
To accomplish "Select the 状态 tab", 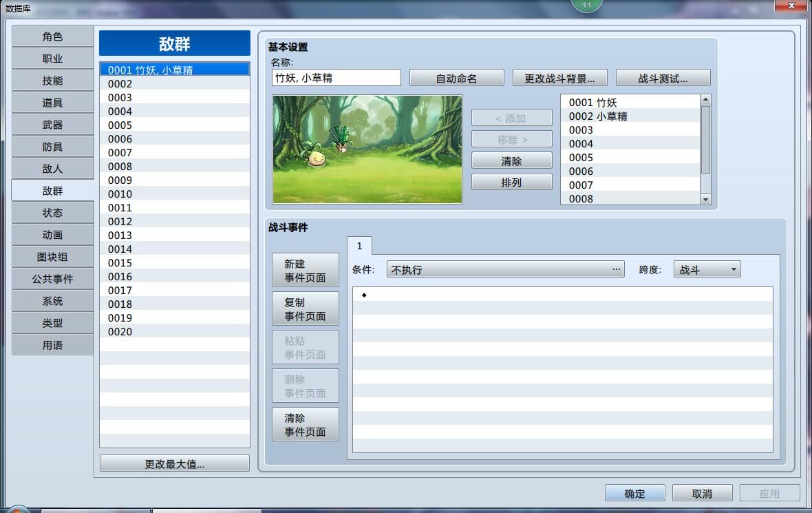I will pos(52,213).
